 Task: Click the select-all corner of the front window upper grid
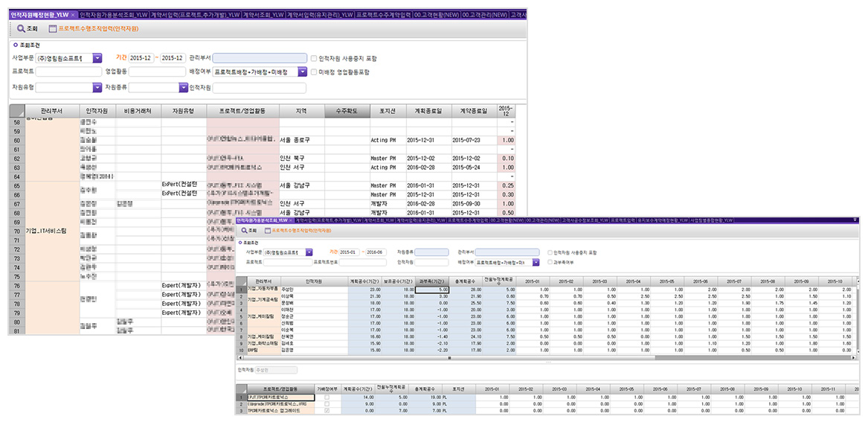click(x=241, y=281)
